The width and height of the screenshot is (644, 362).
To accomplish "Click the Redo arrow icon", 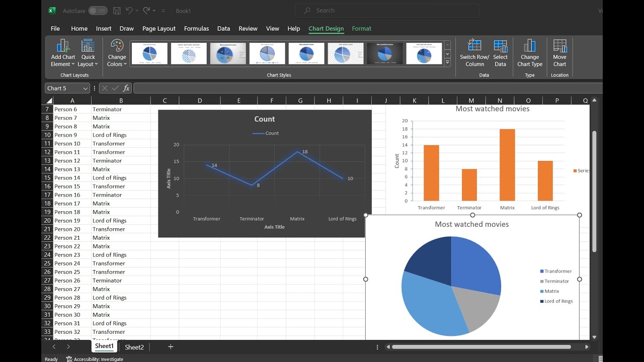I will pos(146,10).
